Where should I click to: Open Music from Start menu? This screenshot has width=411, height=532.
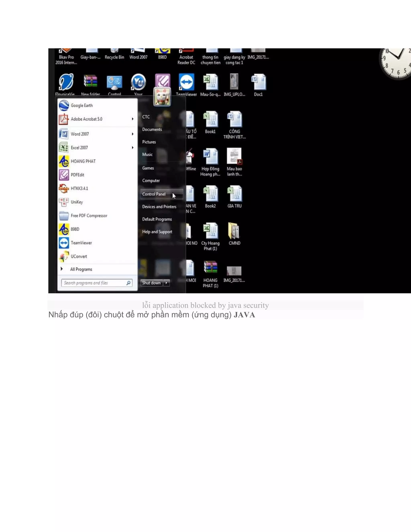click(x=148, y=154)
